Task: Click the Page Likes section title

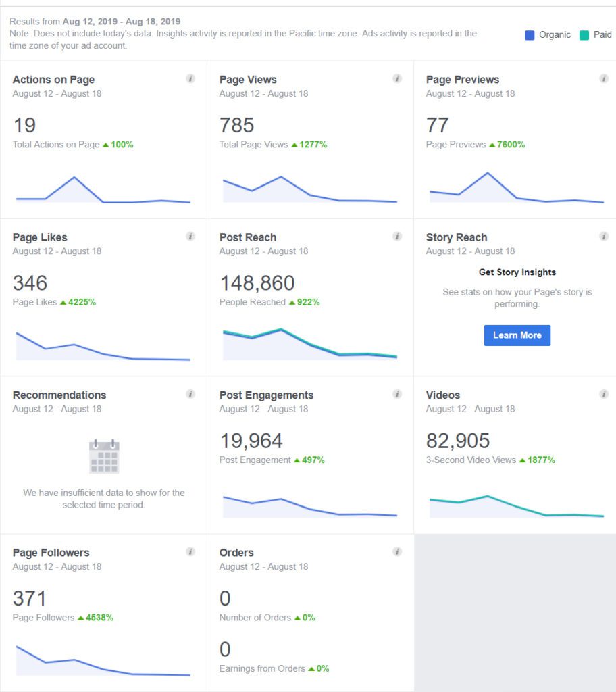Action: click(38, 237)
